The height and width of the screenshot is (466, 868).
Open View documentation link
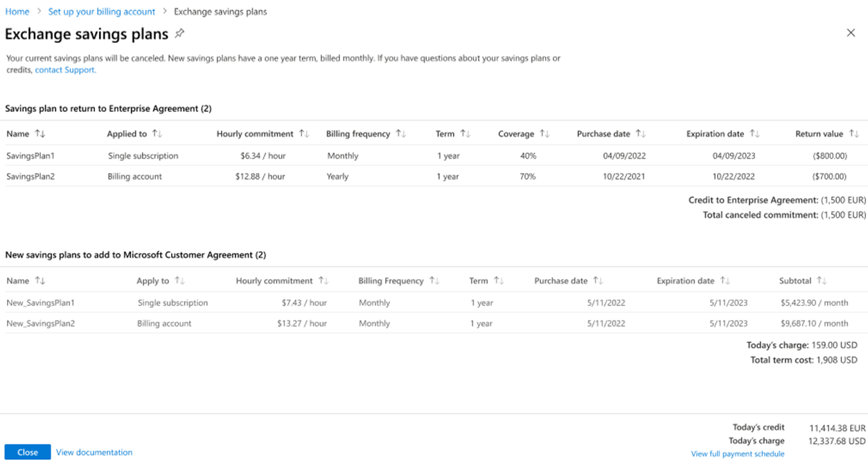[x=94, y=452]
